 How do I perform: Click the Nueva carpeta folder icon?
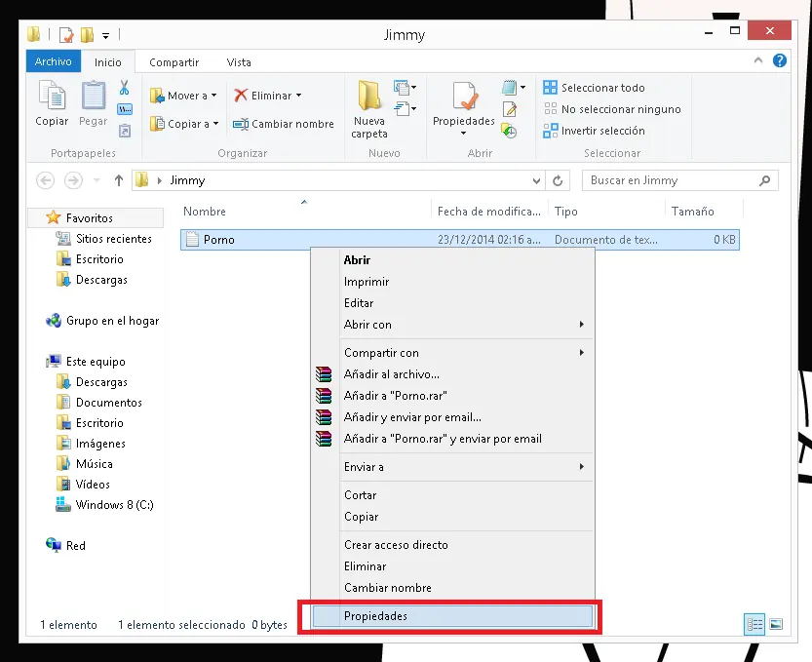coord(369,96)
